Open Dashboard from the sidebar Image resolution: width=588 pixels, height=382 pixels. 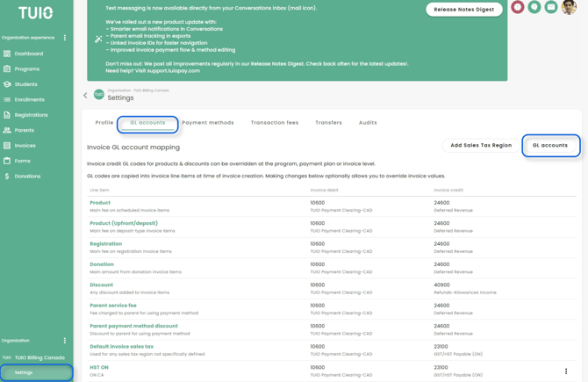28,54
